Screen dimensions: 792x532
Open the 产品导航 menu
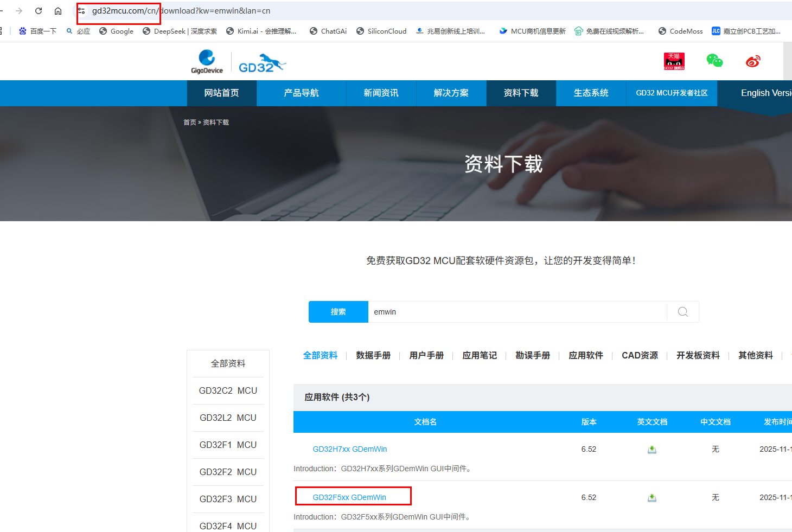click(x=301, y=93)
